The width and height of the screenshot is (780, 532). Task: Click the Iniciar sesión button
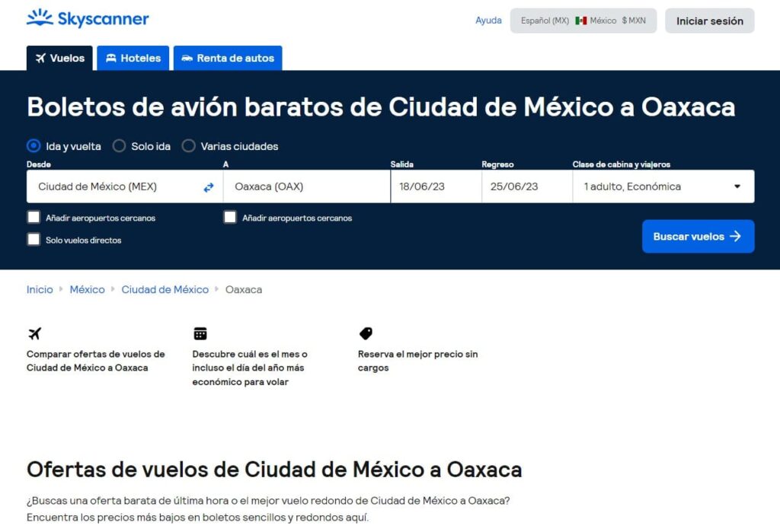click(x=709, y=21)
